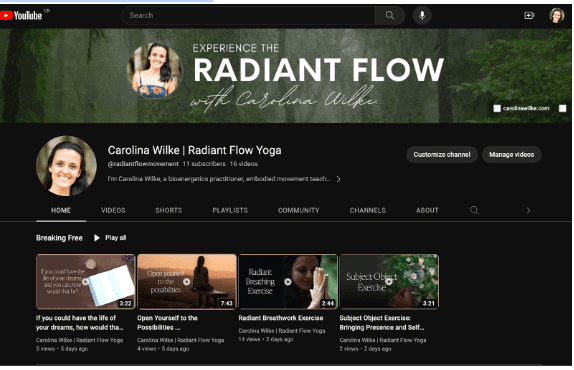This screenshot has height=370, width=574.
Task: Click Manage videos button
Action: [511, 154]
